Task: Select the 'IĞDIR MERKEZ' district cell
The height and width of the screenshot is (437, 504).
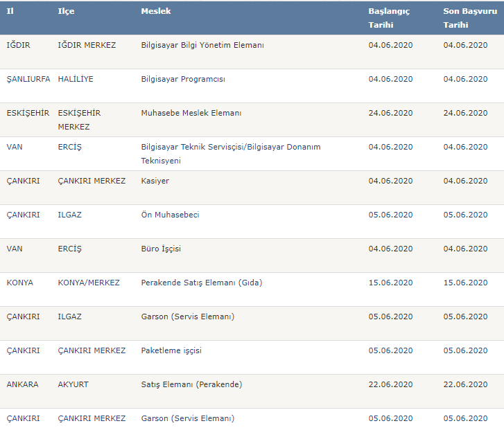Action: (87, 45)
